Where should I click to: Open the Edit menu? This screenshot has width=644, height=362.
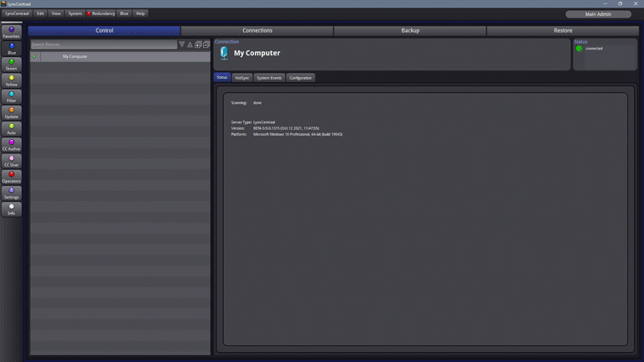40,13
